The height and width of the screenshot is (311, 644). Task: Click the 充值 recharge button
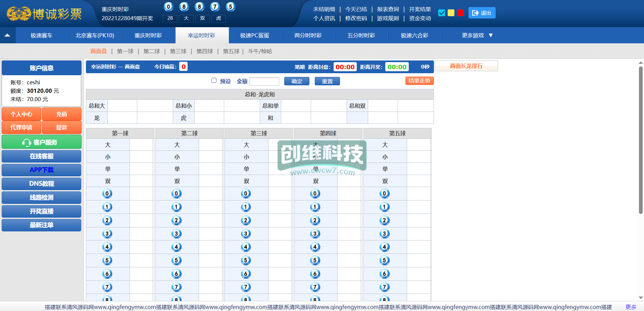click(62, 114)
